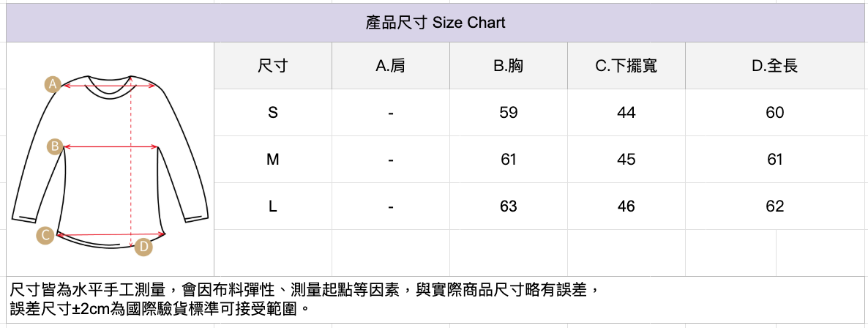The width and height of the screenshot is (868, 328).
Task: Click the chest value 59 cell
Action: click(x=509, y=113)
